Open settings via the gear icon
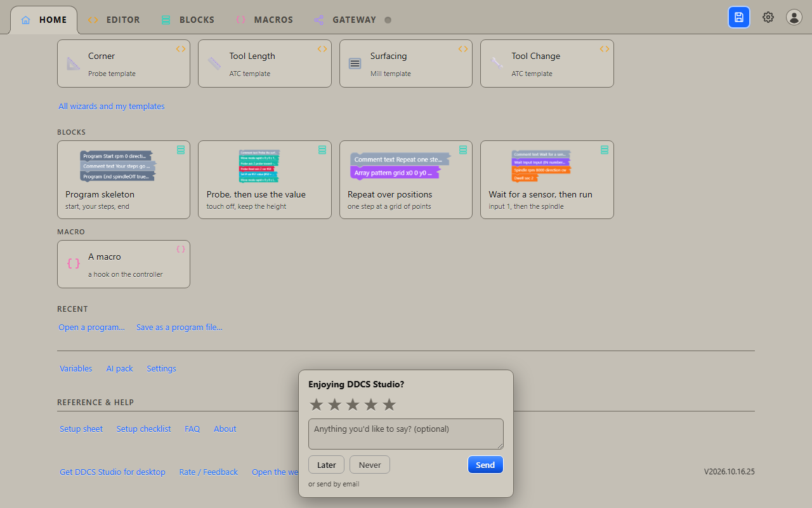The image size is (812, 508). click(768, 17)
